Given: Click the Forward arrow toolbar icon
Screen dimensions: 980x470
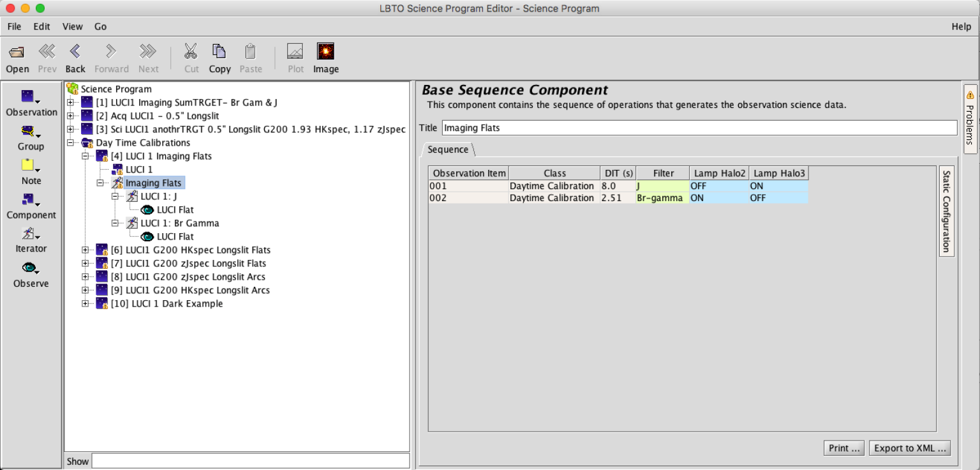Looking at the screenshot, I should pos(111,52).
